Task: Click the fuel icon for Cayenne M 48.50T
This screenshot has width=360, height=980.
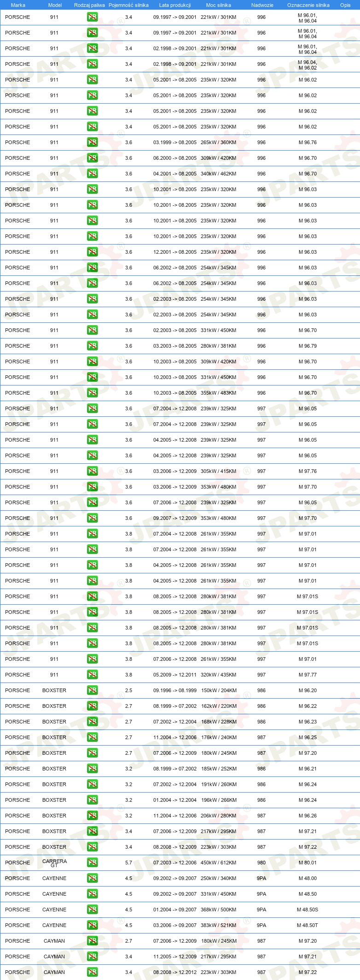Action: pyautogui.click(x=93, y=925)
